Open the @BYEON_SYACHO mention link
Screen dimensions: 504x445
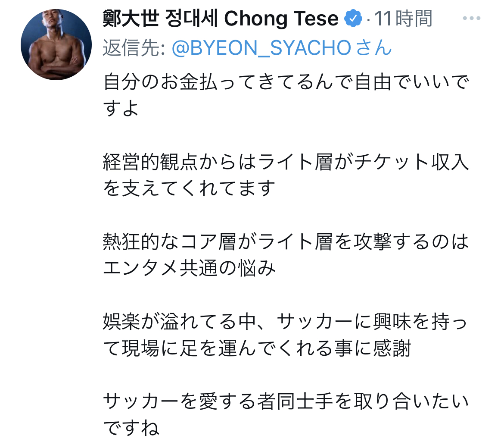[x=261, y=48]
